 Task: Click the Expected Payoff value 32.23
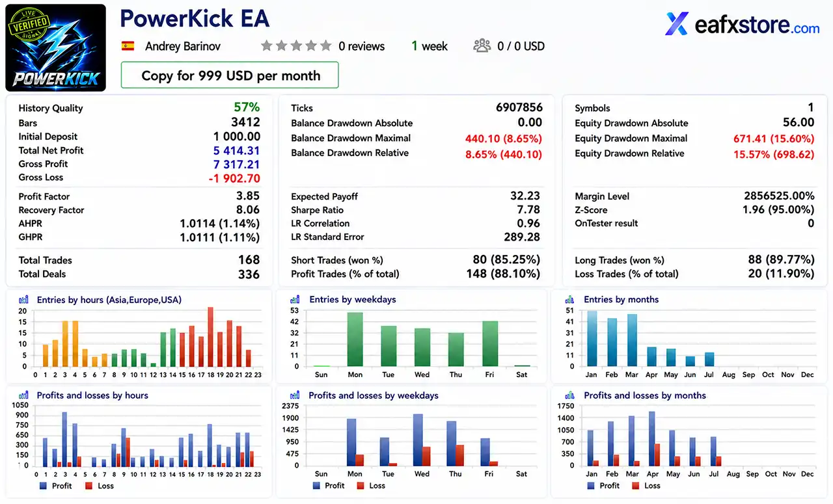click(525, 196)
